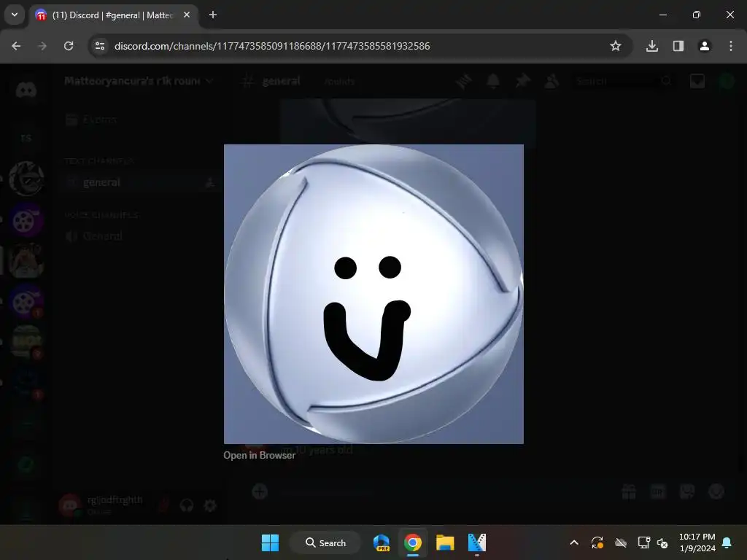
Task: Open the Discord inbox icon
Action: coord(697,82)
